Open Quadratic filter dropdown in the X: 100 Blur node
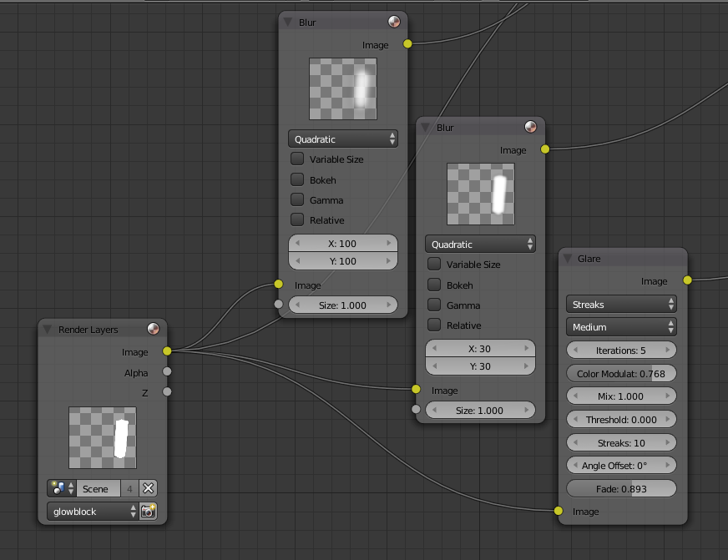Viewport: 728px width, 560px height. click(x=342, y=139)
